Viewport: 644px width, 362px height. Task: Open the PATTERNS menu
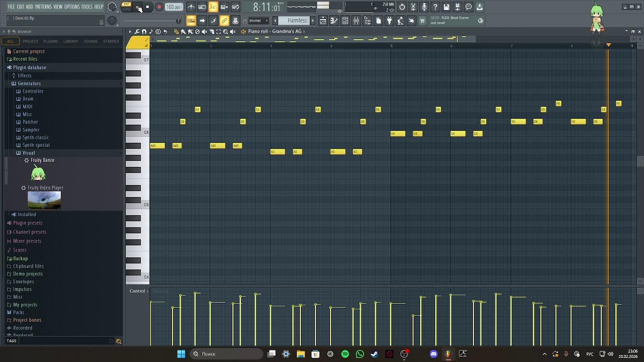click(43, 7)
